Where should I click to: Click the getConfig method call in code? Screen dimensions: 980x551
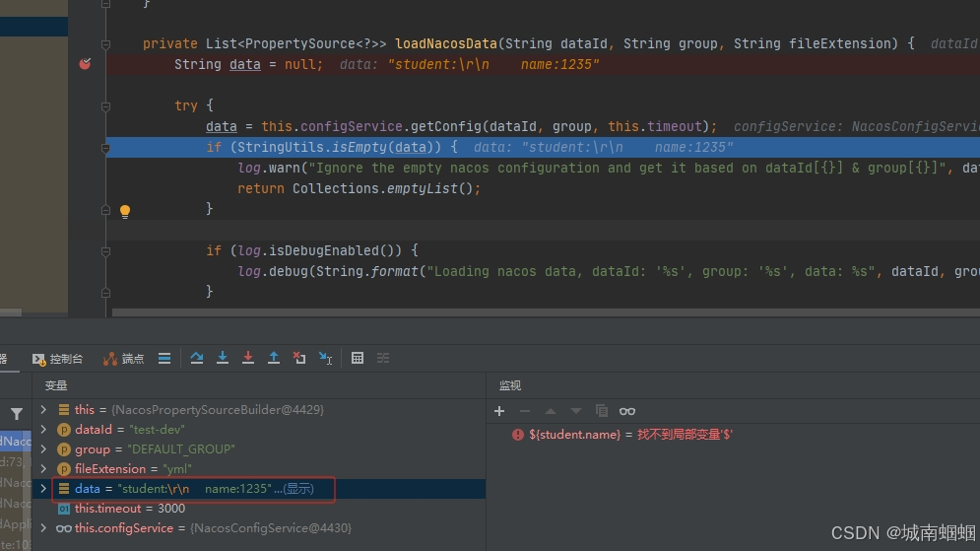446,126
